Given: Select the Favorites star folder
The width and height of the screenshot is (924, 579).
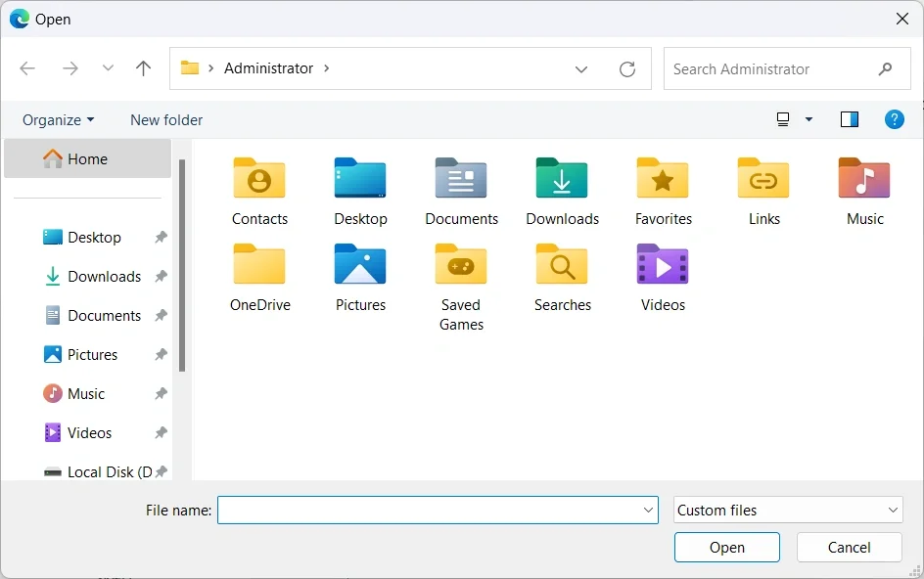Looking at the screenshot, I should [x=663, y=178].
